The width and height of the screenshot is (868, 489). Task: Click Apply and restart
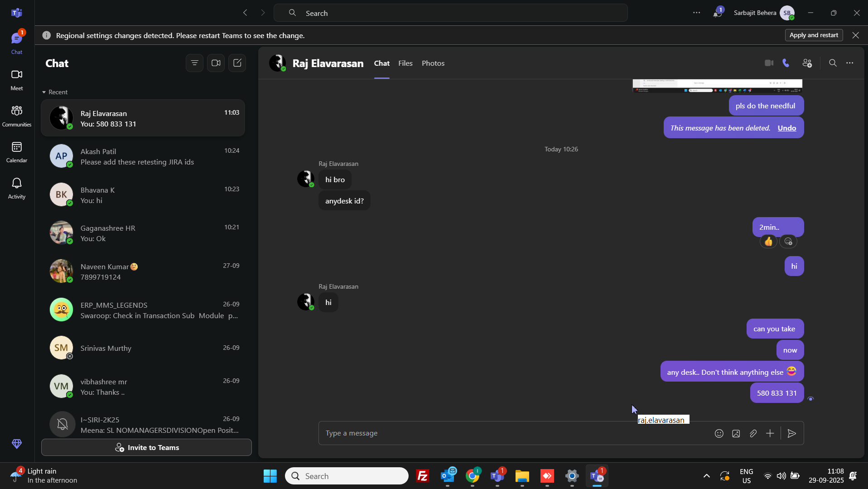pos(814,35)
